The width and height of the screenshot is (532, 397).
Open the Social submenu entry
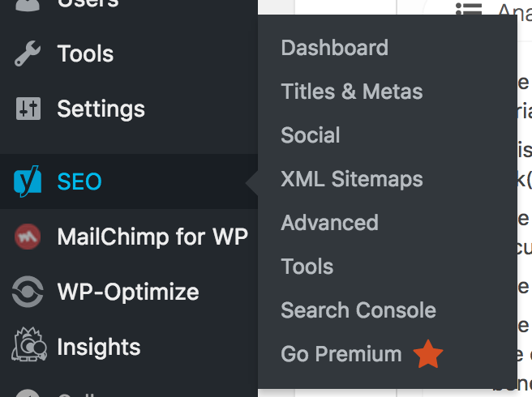[311, 135]
